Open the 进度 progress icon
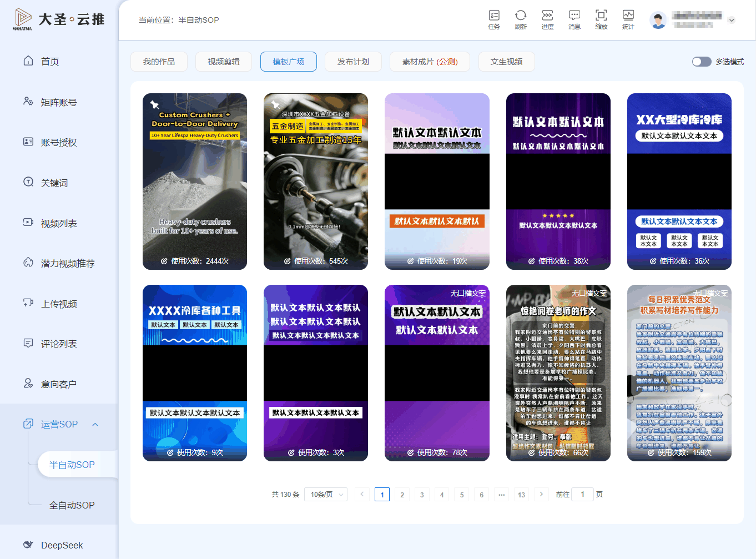756x559 pixels. [547, 19]
